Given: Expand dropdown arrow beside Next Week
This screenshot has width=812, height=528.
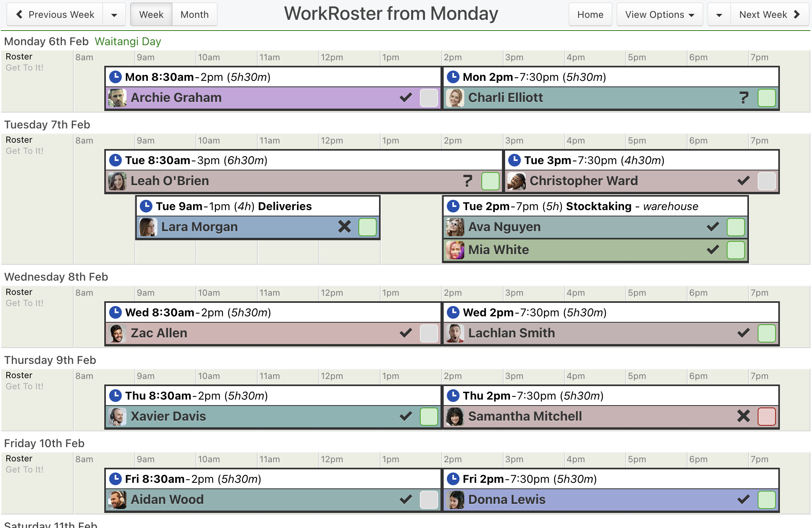Looking at the screenshot, I should pyautogui.click(x=719, y=15).
